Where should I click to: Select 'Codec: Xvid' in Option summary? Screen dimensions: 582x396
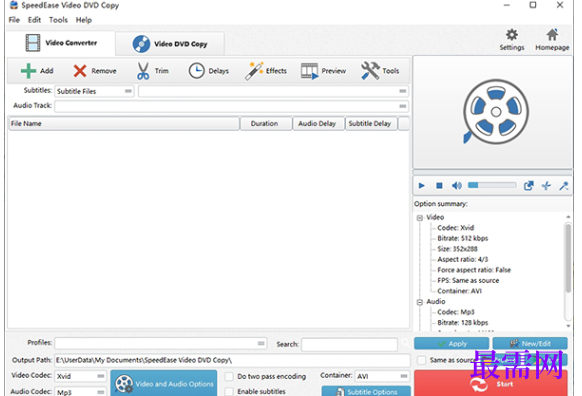(x=455, y=228)
